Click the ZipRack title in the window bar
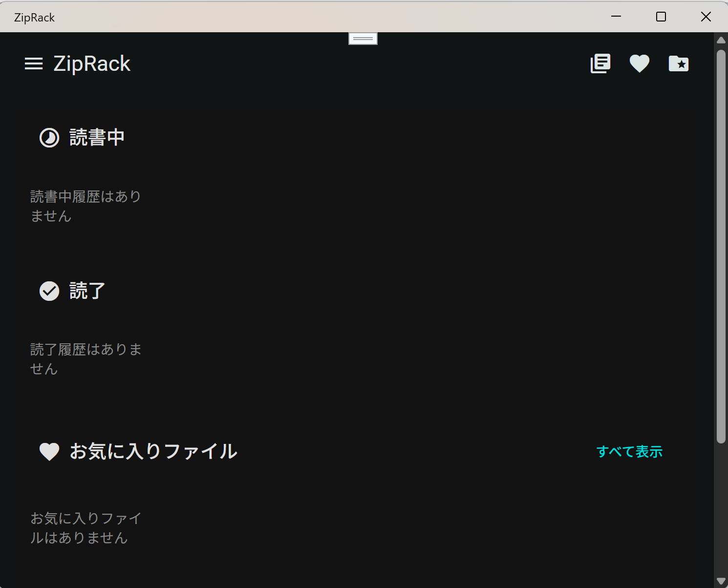This screenshot has width=728, height=588. pyautogui.click(x=34, y=17)
